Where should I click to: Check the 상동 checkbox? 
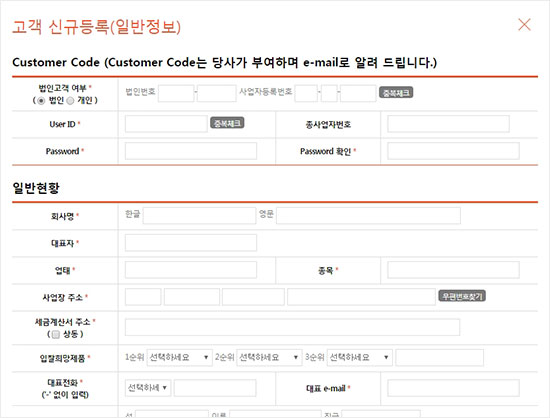(x=55, y=334)
